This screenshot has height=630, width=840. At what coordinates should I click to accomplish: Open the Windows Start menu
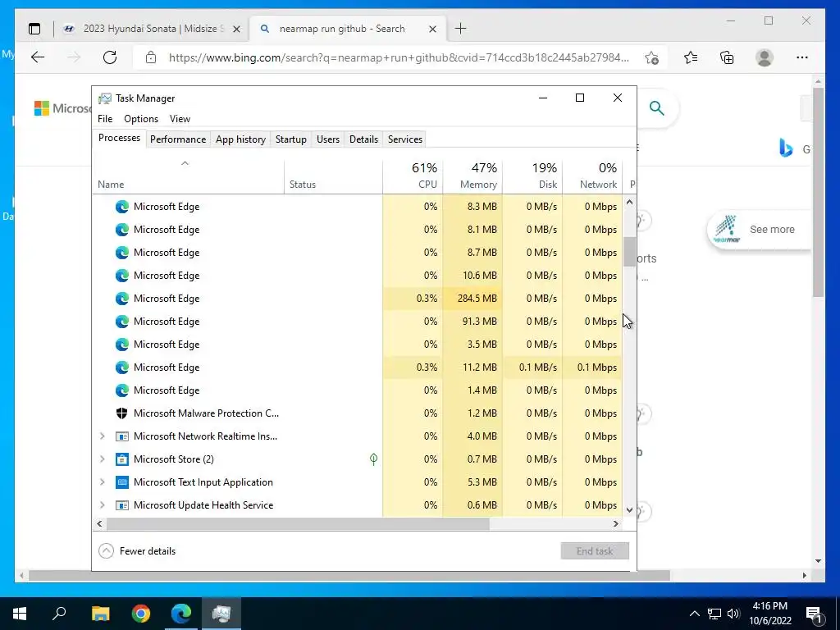tap(20, 614)
